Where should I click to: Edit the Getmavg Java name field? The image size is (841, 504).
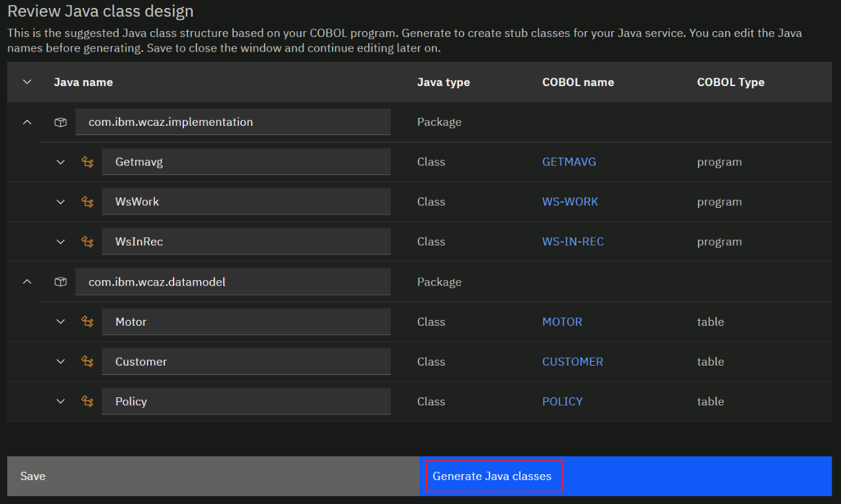tap(246, 162)
